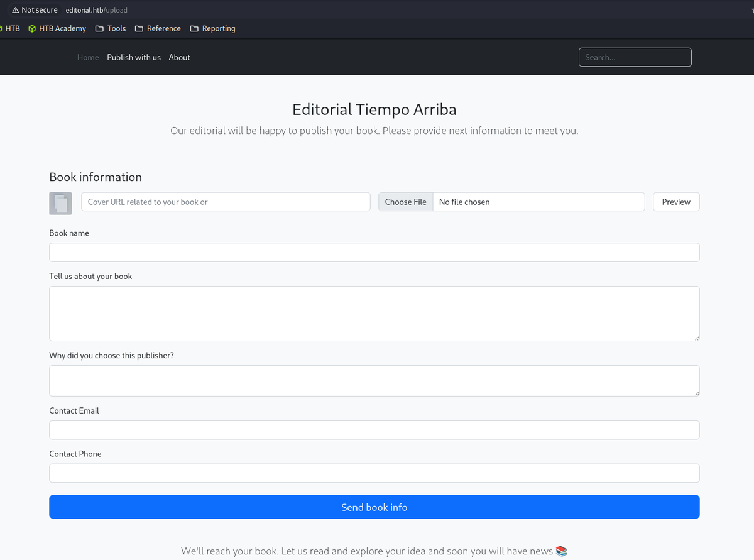Open the Reference bookmark folder

[158, 28]
